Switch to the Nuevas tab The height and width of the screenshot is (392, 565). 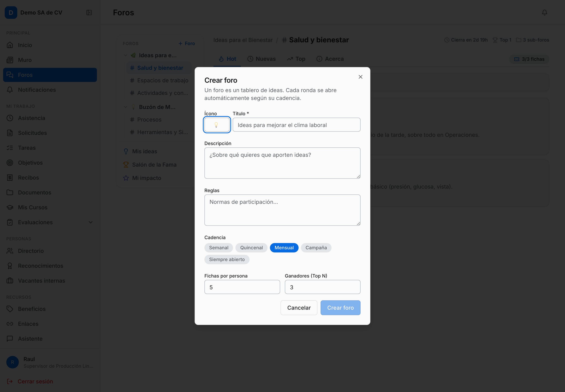point(261,59)
